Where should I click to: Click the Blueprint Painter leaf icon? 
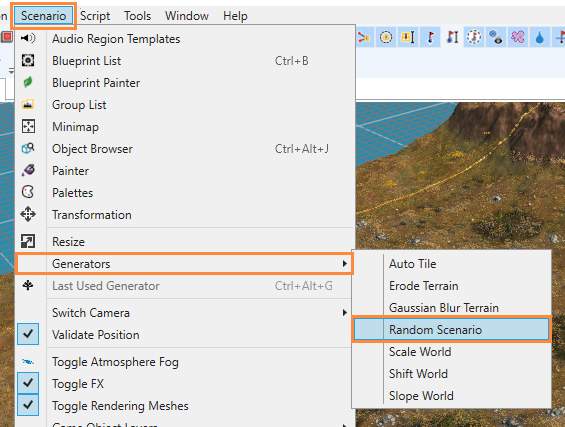pos(28,83)
